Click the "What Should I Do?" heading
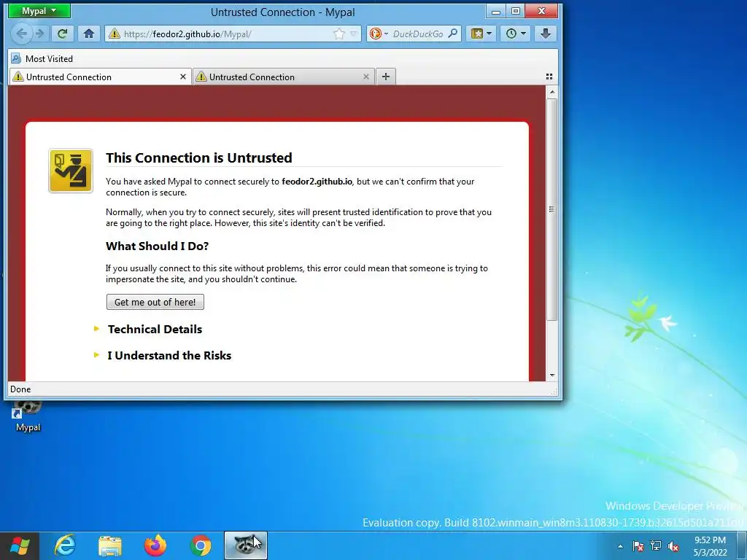This screenshot has width=747, height=560. [158, 246]
